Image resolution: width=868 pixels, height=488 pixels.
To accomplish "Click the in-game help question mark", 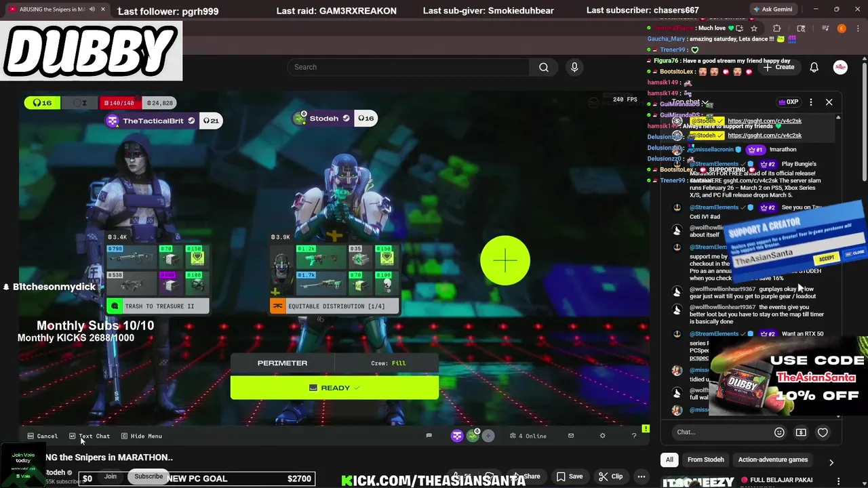I will click(634, 436).
